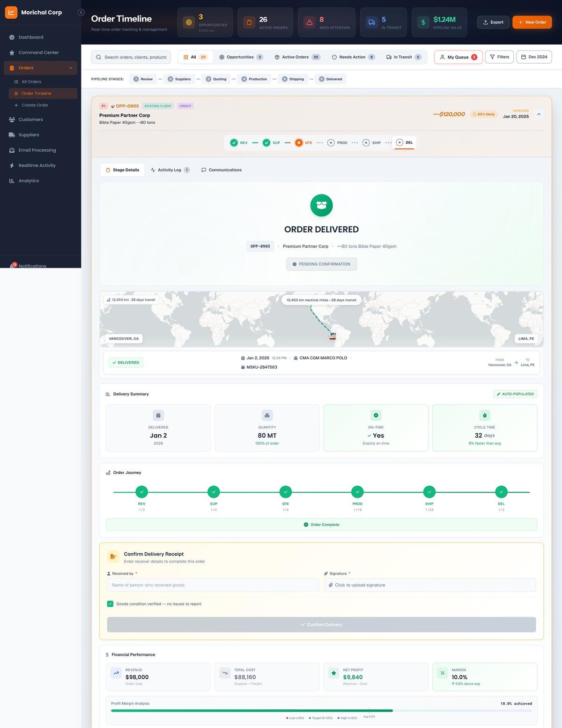This screenshot has height=728, width=562.
Task: Open the Dec 2024 date selector
Action: 533,57
